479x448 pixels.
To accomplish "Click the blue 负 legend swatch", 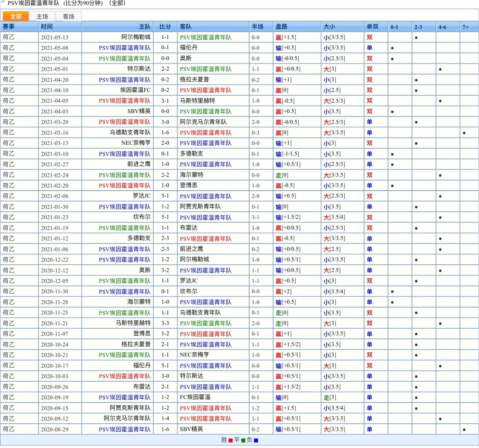I will tap(256, 440).
